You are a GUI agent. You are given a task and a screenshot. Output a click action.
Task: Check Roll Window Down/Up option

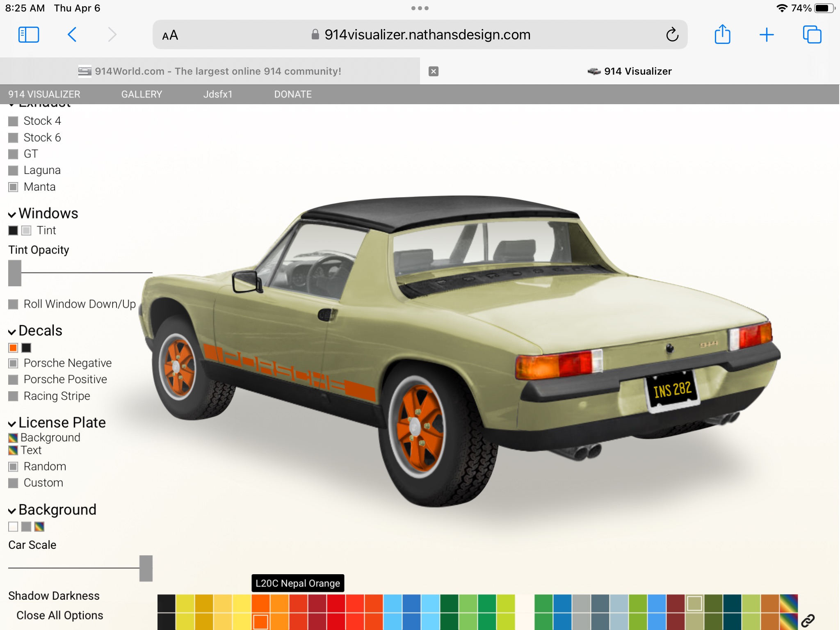point(13,304)
